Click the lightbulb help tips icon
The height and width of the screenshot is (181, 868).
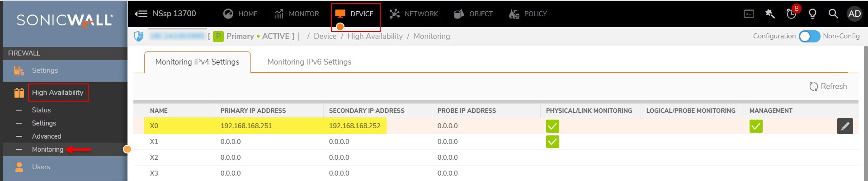(x=812, y=14)
